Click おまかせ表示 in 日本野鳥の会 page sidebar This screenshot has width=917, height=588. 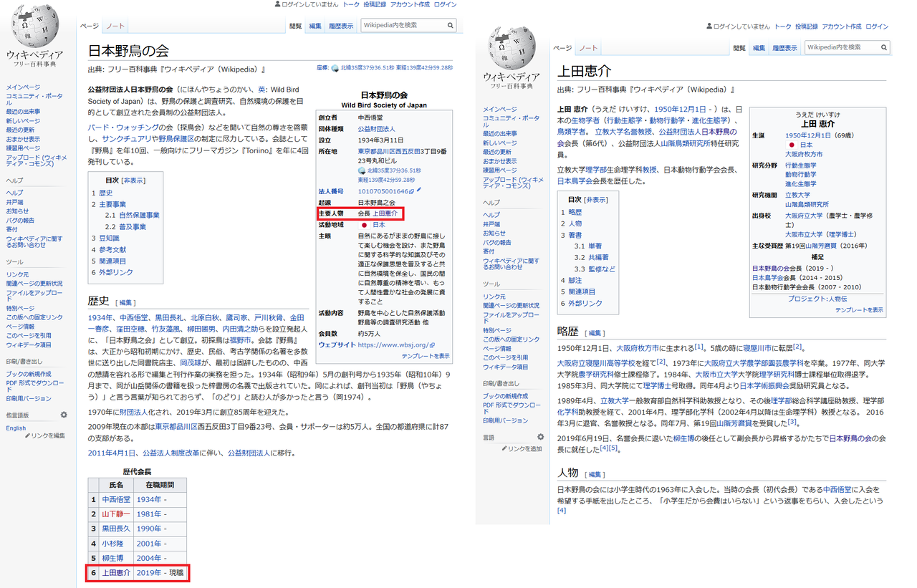pyautogui.click(x=23, y=139)
